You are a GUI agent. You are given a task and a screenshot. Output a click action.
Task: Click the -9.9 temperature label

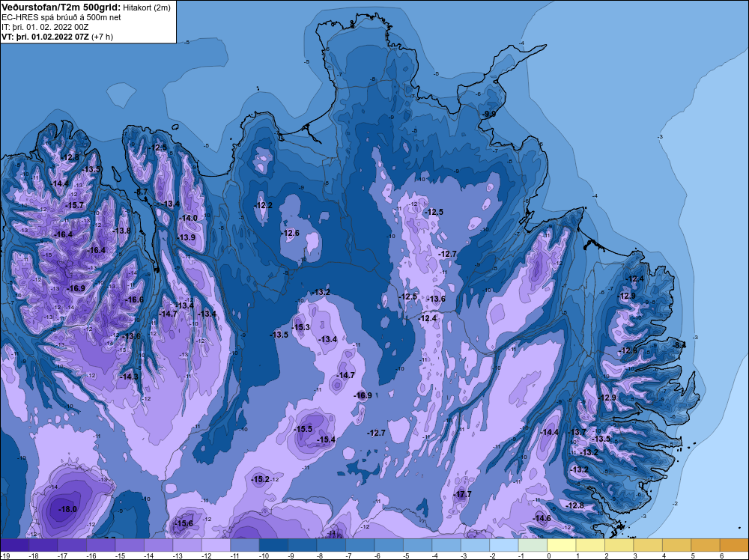489,114
